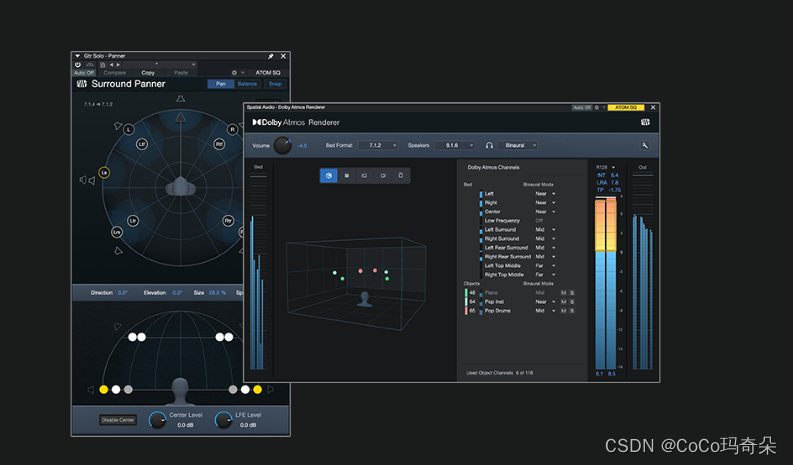
Task: Select the fourth view icon in Renderer toolbar
Action: point(383,176)
